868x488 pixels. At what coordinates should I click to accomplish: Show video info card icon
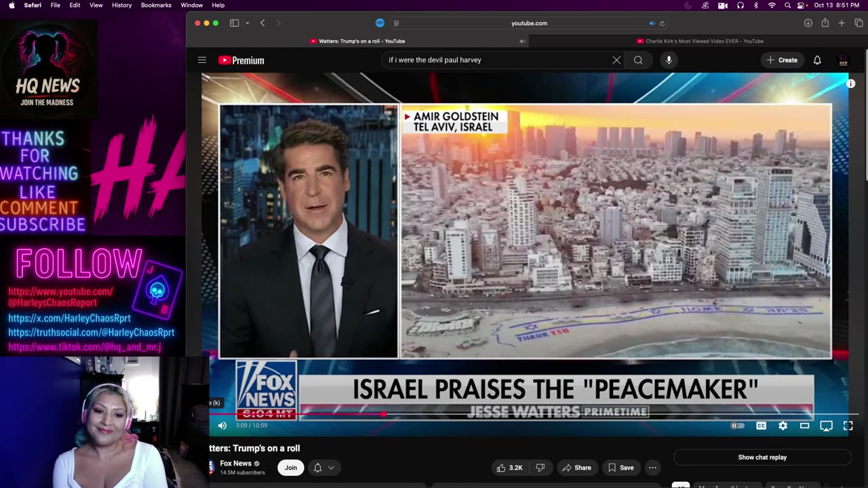click(850, 84)
